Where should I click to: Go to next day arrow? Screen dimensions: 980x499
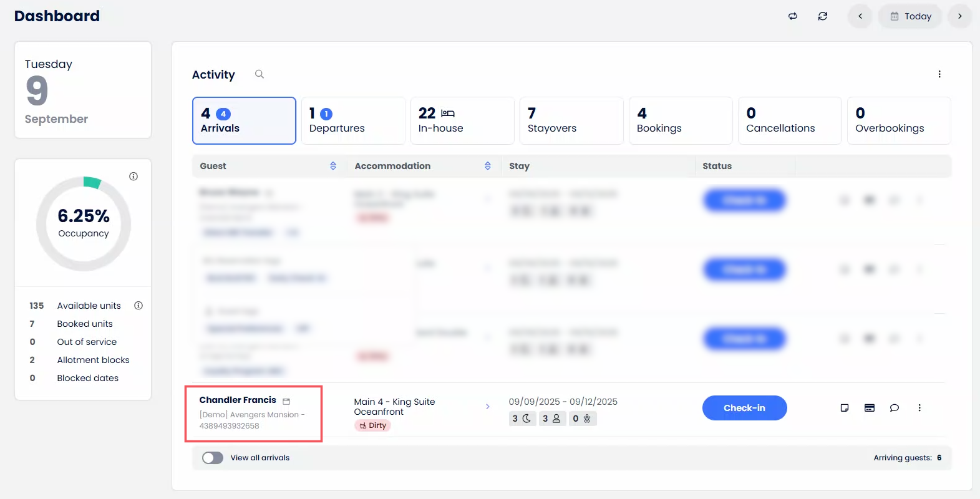960,16
